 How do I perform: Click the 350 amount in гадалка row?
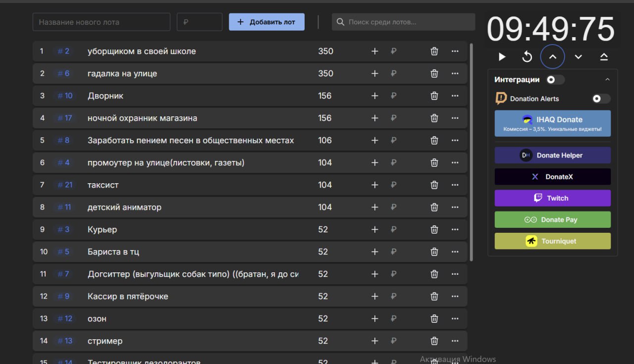point(325,73)
